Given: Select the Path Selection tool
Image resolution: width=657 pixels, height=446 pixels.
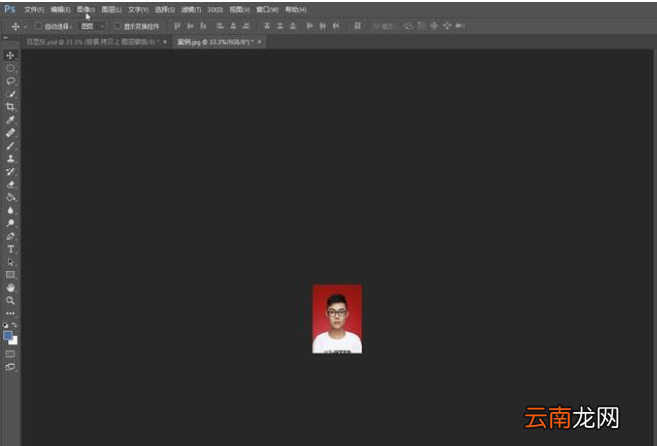Looking at the screenshot, I should pos(10,262).
